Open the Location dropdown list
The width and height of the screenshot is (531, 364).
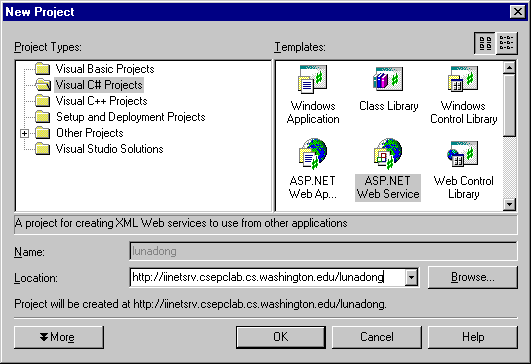(411, 278)
